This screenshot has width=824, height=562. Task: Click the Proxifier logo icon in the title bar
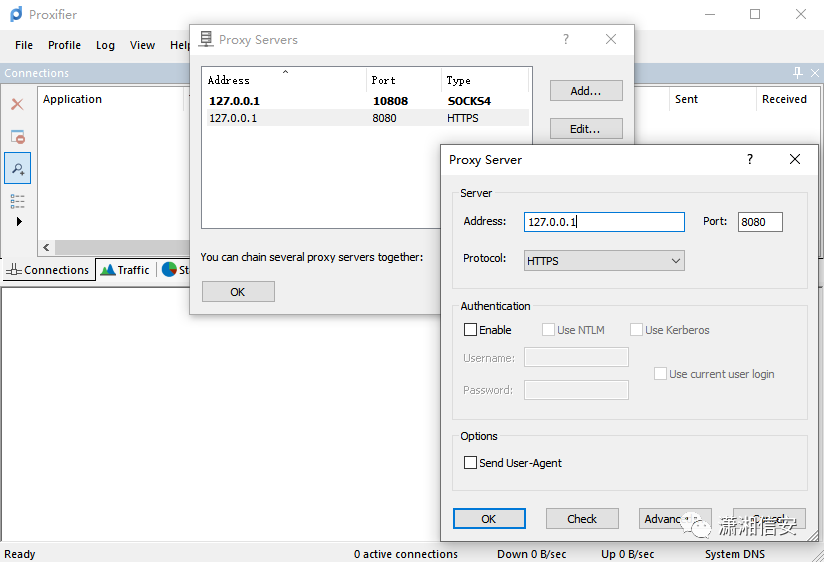pos(16,14)
